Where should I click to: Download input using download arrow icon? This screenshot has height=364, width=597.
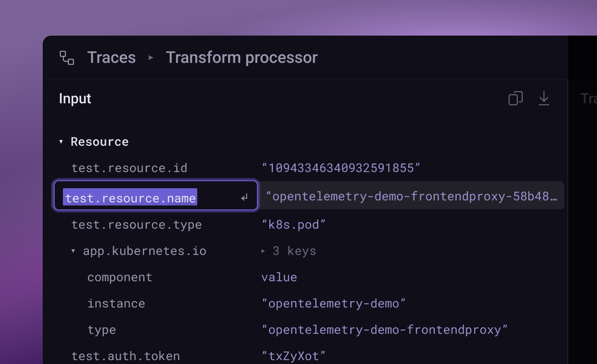coord(544,98)
